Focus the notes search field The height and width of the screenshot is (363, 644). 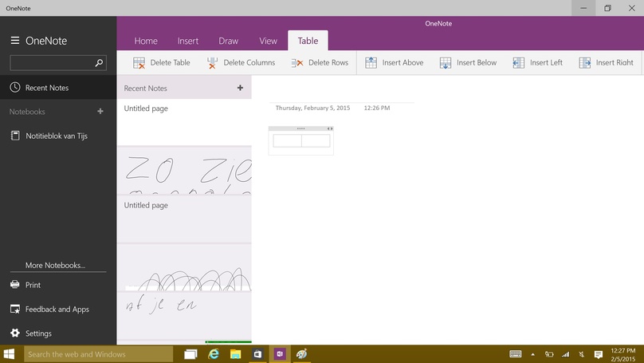pos(58,63)
